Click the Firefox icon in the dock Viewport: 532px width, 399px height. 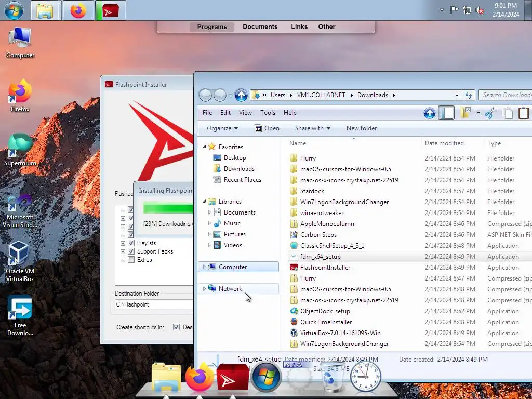[199, 377]
